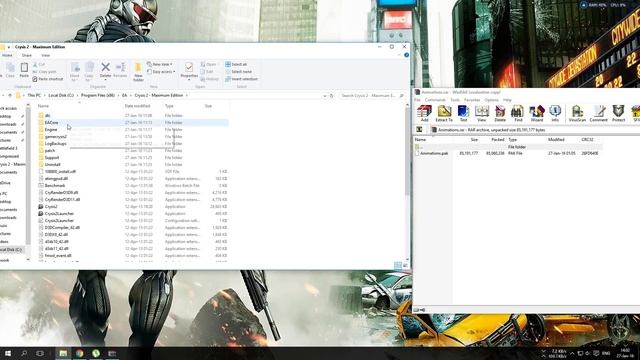The image size is (640, 360).
Task: Click Select none in Explorer ribbon
Action: pos(238,72)
